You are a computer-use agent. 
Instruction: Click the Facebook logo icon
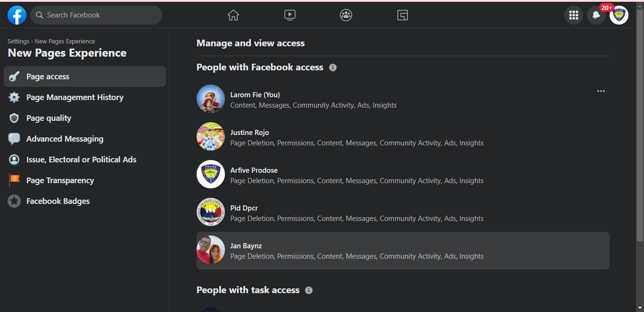[17, 15]
